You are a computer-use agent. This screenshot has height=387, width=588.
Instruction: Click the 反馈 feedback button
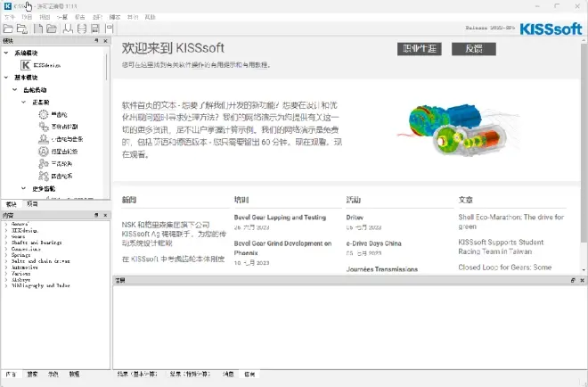[473, 49]
